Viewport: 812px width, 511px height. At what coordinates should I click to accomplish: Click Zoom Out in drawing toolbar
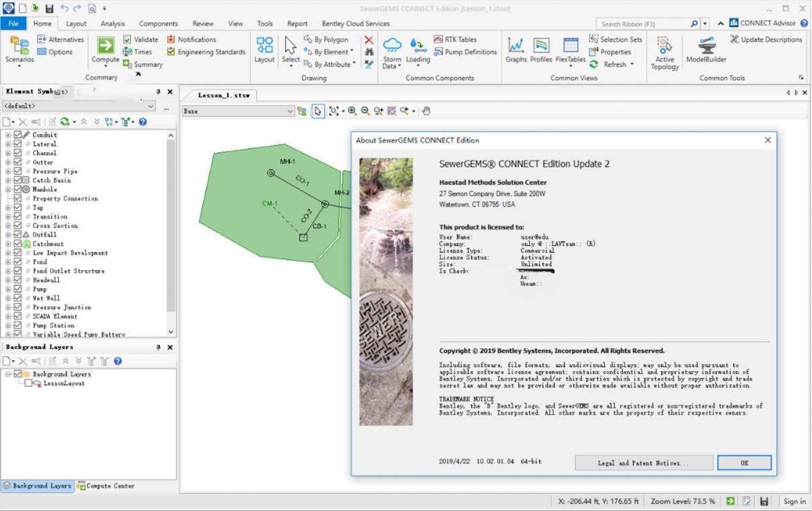(x=365, y=111)
